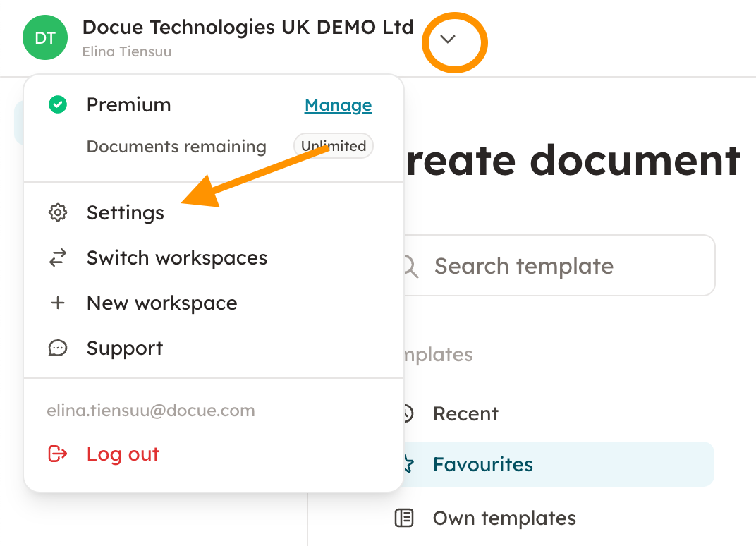Click the Support chat bubble icon
Screen dimensions: 756x546
(58, 348)
